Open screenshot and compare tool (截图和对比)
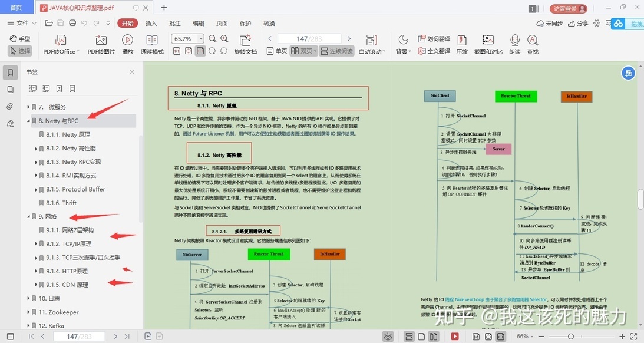The width and height of the screenshot is (644, 343). click(488, 45)
